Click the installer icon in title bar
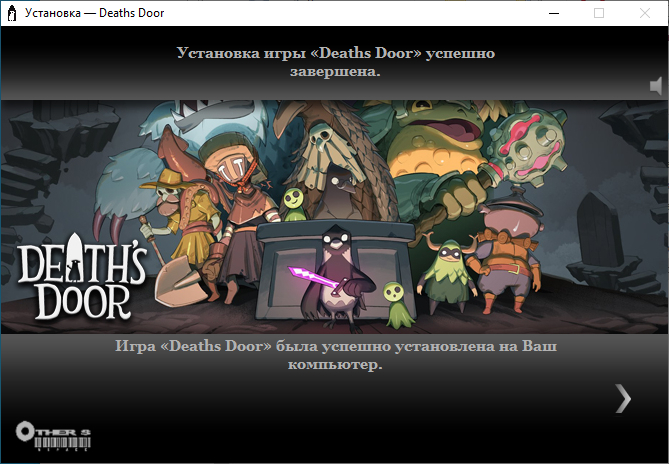 click(12, 13)
